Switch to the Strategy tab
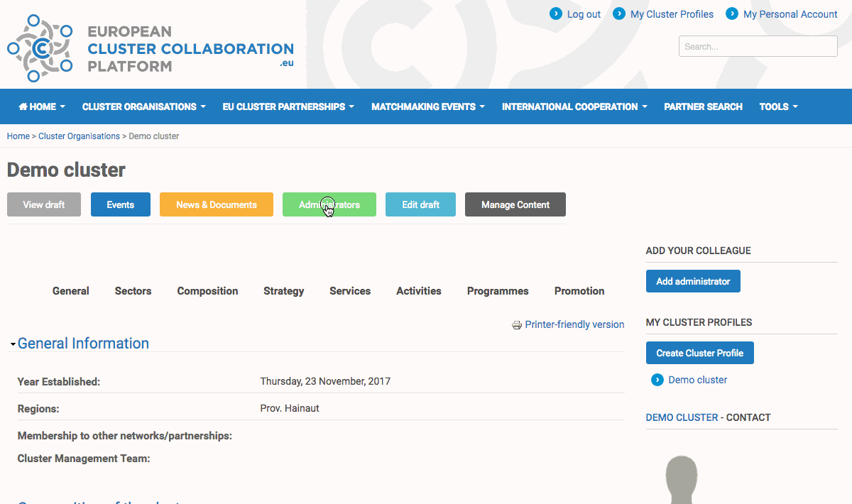Viewport: 852px width, 504px height. coord(284,291)
